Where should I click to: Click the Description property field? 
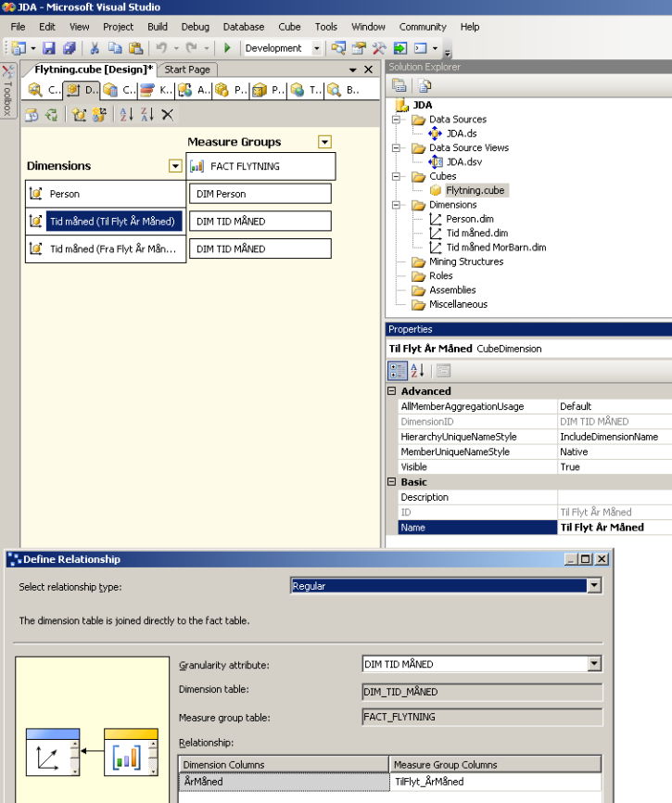coord(615,497)
